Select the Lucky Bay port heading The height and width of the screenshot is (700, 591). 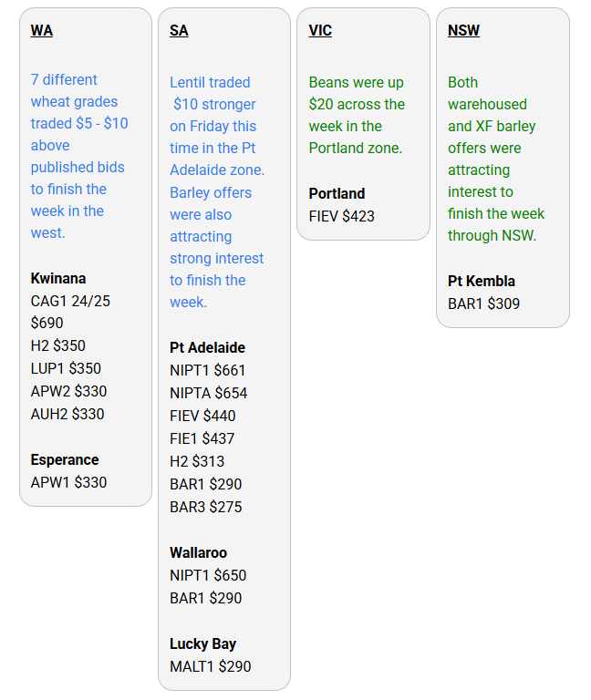coord(202,643)
